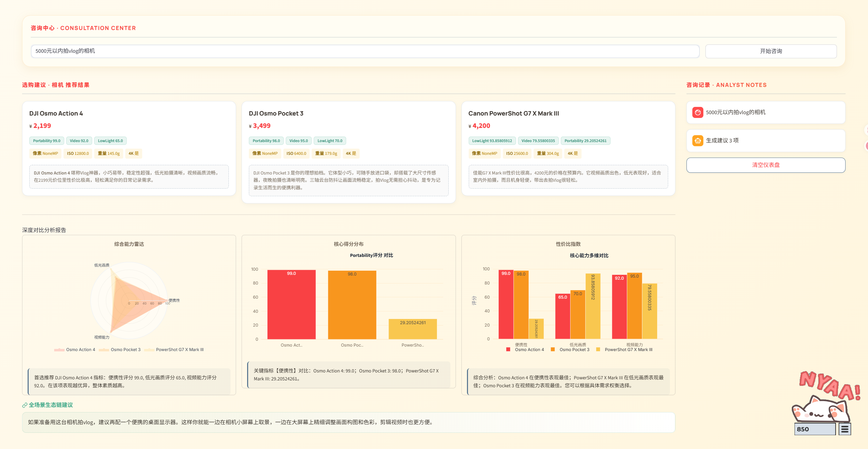Open the hamburger menu beside the 850 counter
Image resolution: width=868 pixels, height=449 pixels.
pos(845,429)
